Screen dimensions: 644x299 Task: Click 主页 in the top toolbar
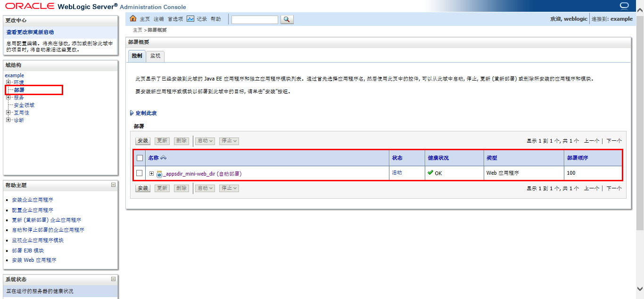click(145, 19)
